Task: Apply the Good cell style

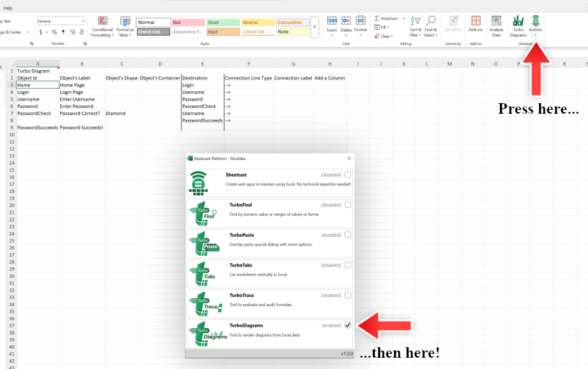Action: coord(222,22)
